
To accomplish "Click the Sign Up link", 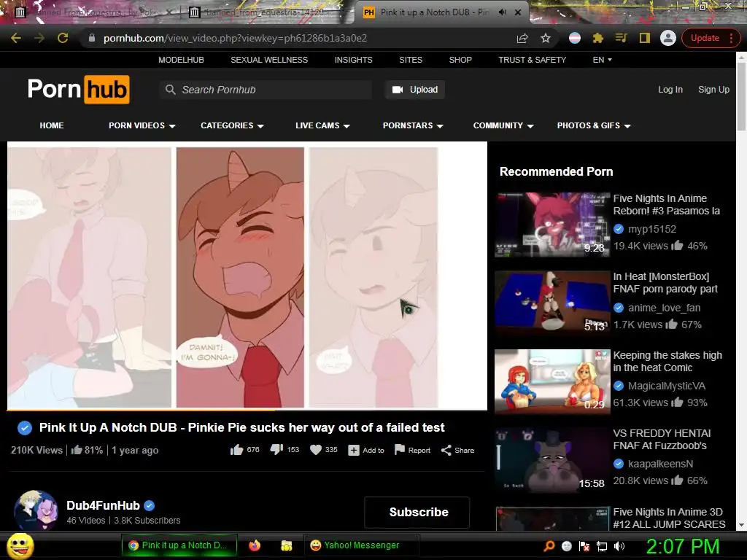I will 713,90.
